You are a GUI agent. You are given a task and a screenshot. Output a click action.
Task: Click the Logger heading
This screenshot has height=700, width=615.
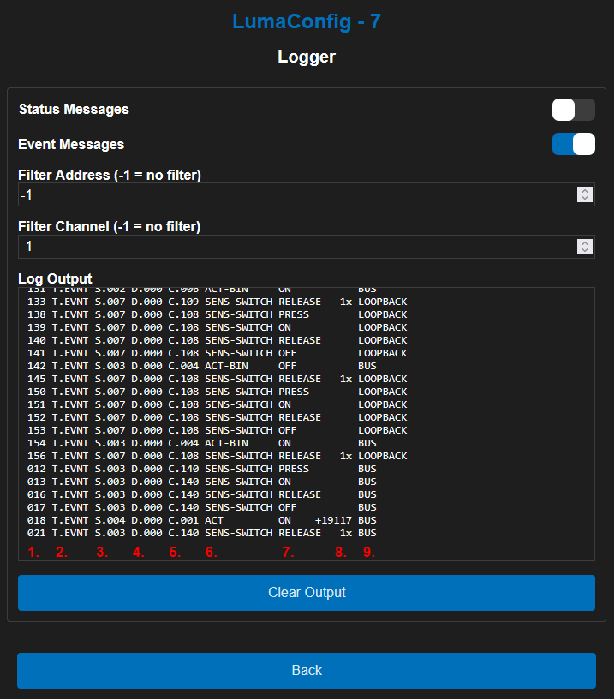coord(307,57)
